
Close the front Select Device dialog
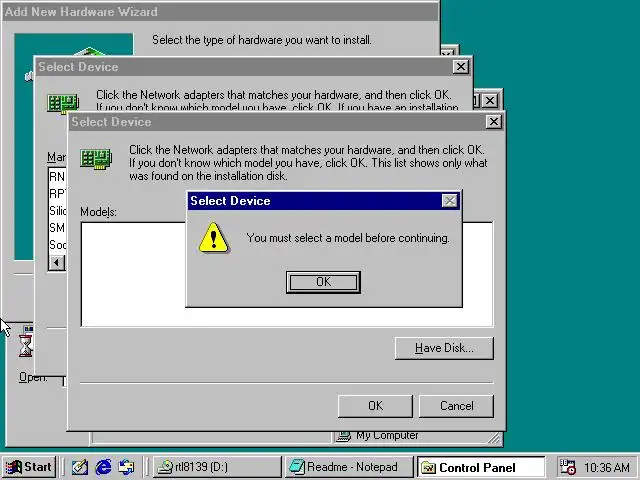tap(493, 122)
